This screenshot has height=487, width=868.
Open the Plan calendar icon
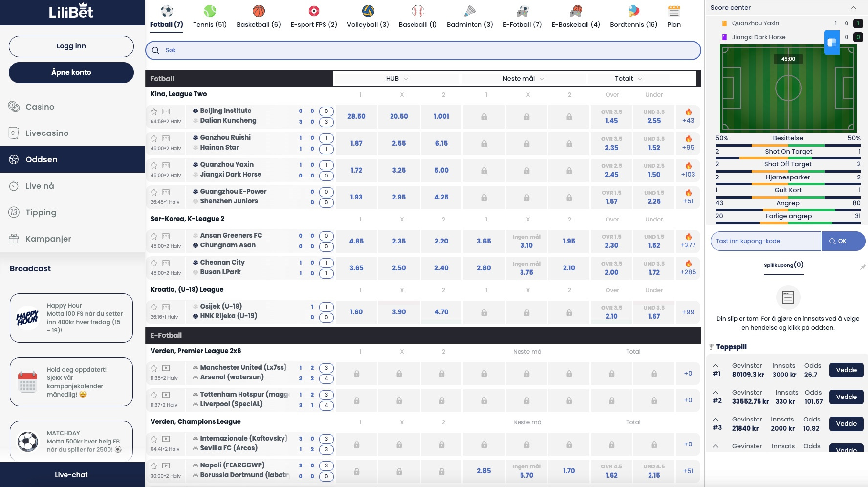click(x=673, y=11)
